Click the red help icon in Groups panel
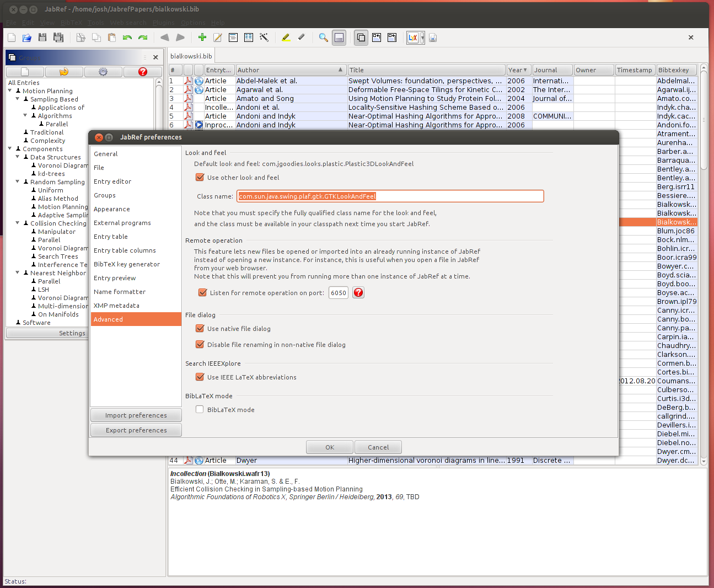Viewport: 714px width, 588px height. 143,72
